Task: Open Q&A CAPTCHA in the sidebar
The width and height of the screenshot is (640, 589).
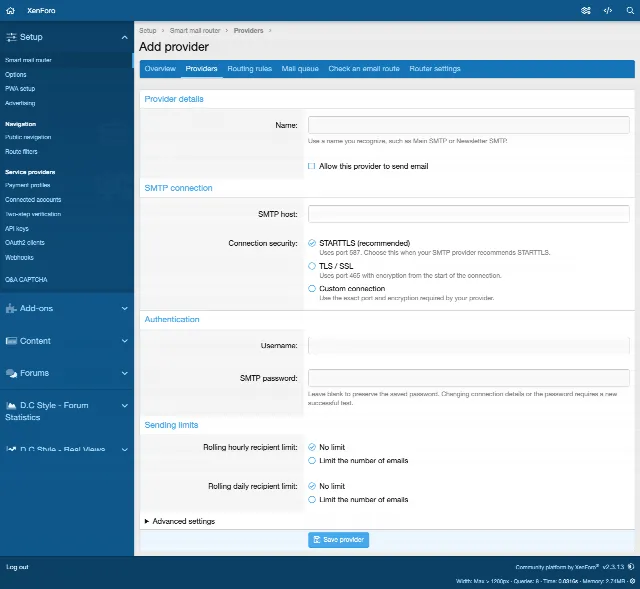Action: click(x=26, y=280)
